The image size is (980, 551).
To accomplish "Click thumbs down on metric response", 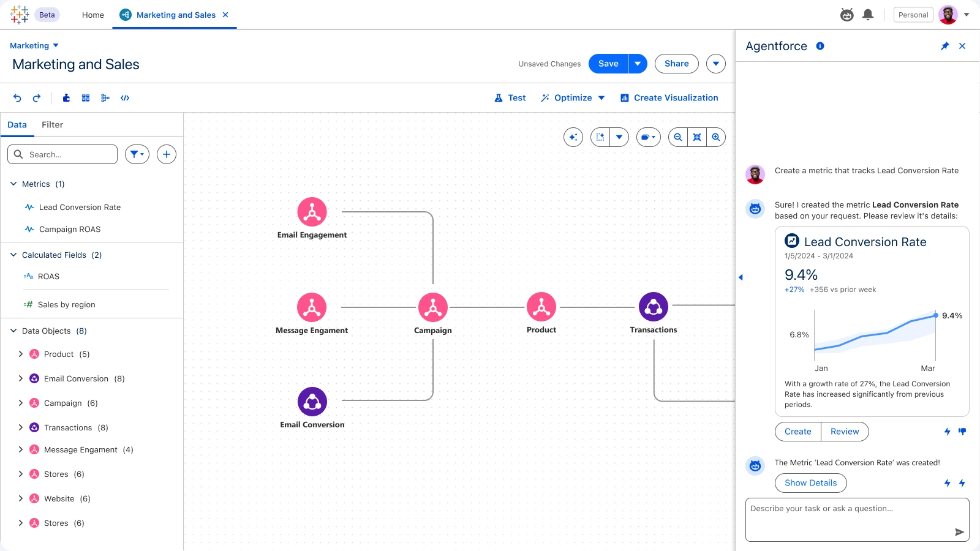I will (x=962, y=432).
